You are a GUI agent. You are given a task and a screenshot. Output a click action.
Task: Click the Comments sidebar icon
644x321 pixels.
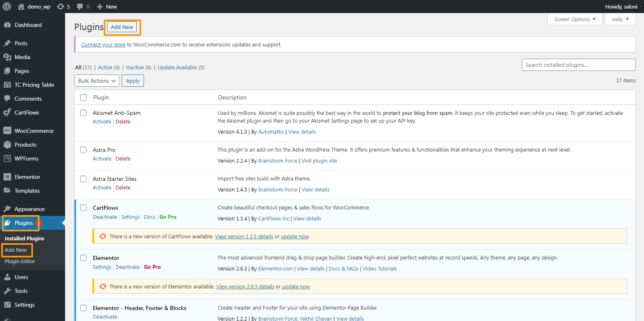coord(7,99)
